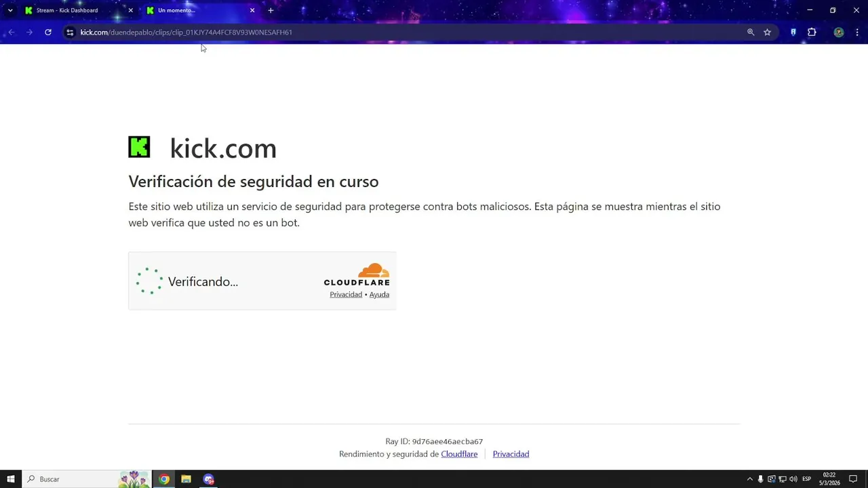Open the Chrome profile avatar

pyautogui.click(x=839, y=32)
